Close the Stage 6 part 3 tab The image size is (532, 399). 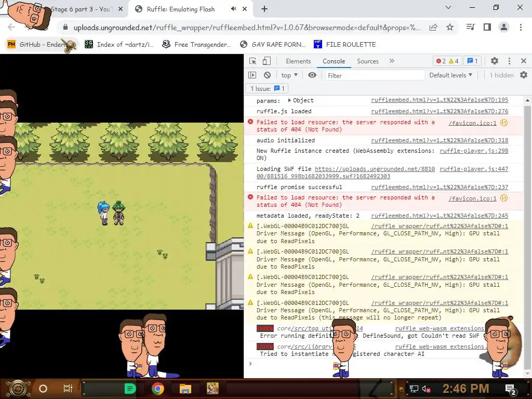point(121,9)
